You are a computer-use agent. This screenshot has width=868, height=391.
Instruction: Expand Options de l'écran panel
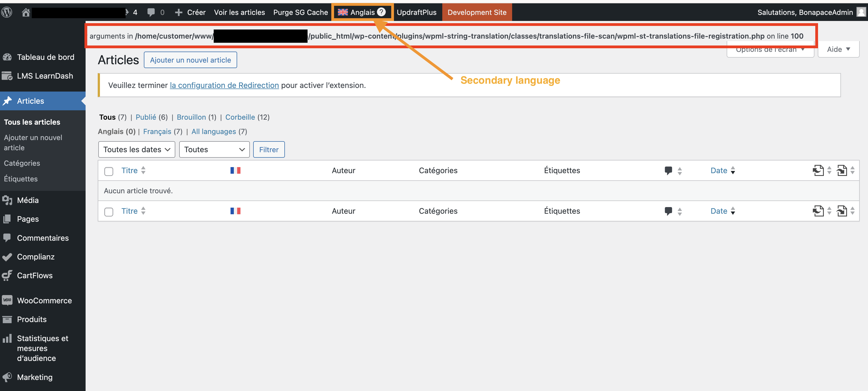(770, 49)
